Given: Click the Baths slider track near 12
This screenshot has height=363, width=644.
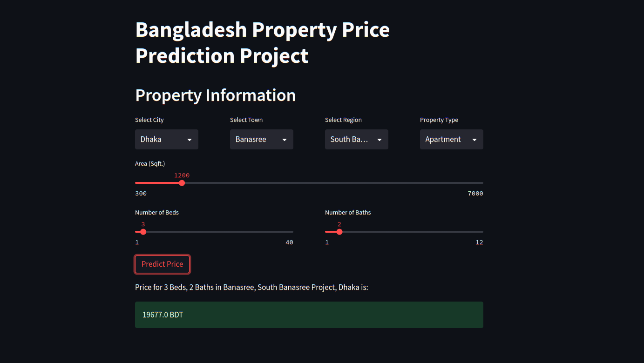Looking at the screenshot, I should [x=479, y=232].
